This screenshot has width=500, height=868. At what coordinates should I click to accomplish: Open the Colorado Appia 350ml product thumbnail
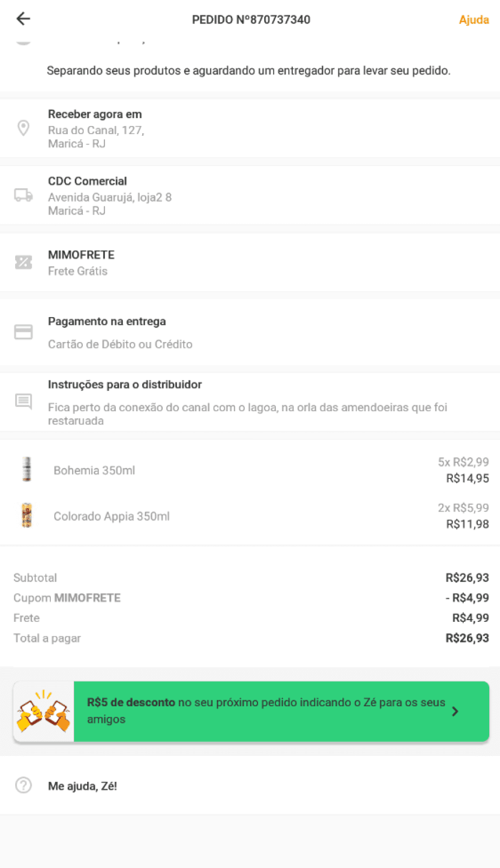27,515
